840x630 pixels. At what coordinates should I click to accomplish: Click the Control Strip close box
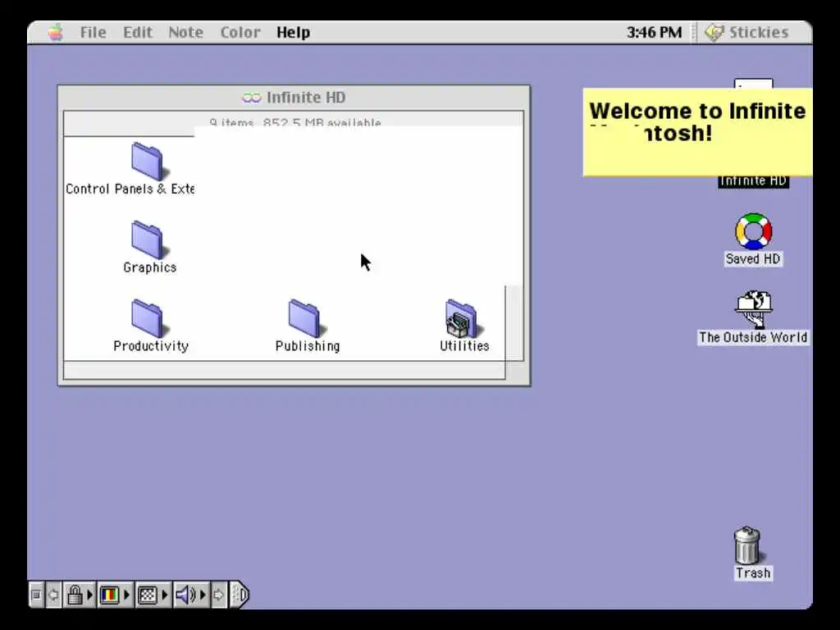[36, 595]
